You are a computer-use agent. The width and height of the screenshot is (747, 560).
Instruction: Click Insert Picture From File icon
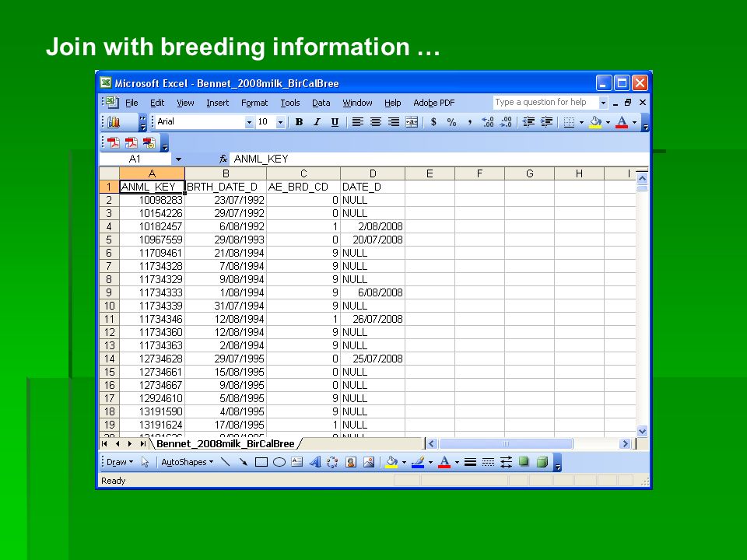coord(369,462)
